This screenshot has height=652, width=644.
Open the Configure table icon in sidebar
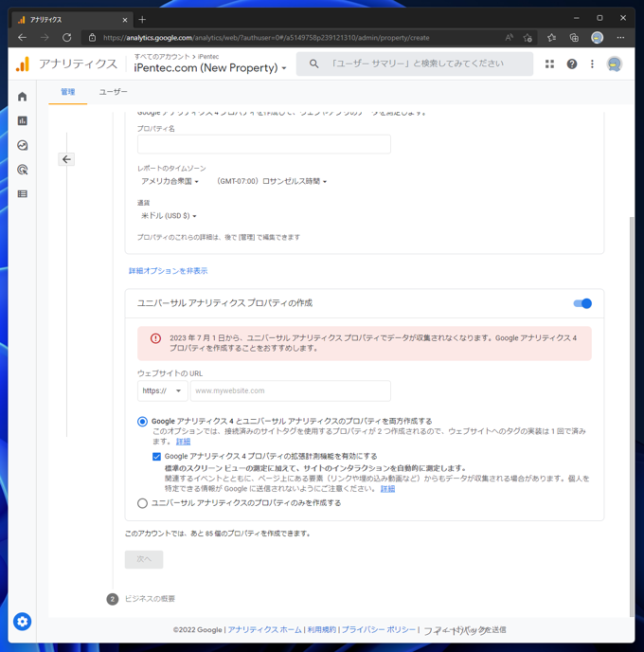pos(23,193)
